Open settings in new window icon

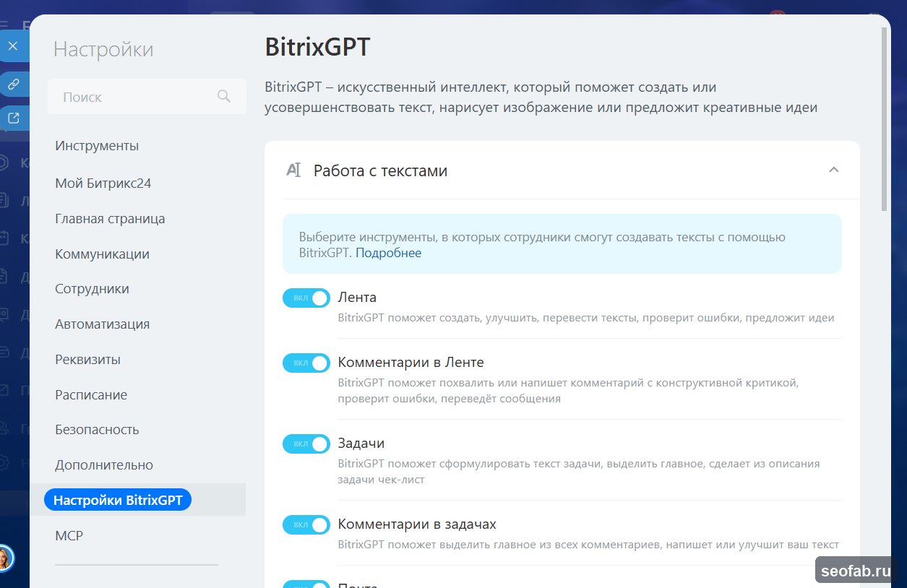tap(13, 118)
